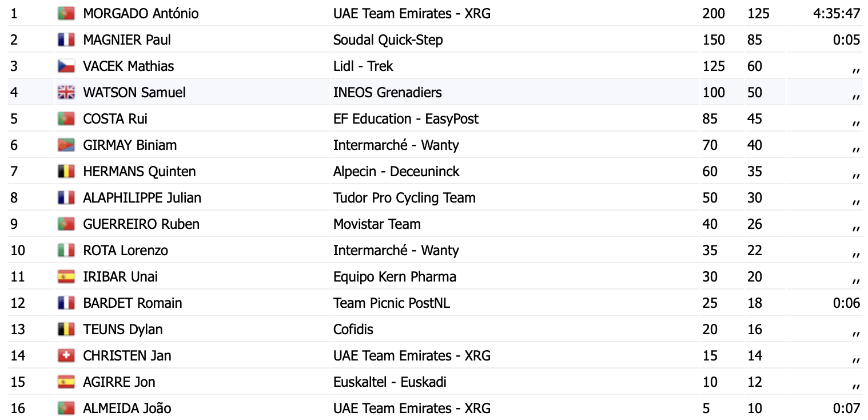Open rider profile of ALAPHILIPPE Julian
The image size is (868, 420).
142,197
